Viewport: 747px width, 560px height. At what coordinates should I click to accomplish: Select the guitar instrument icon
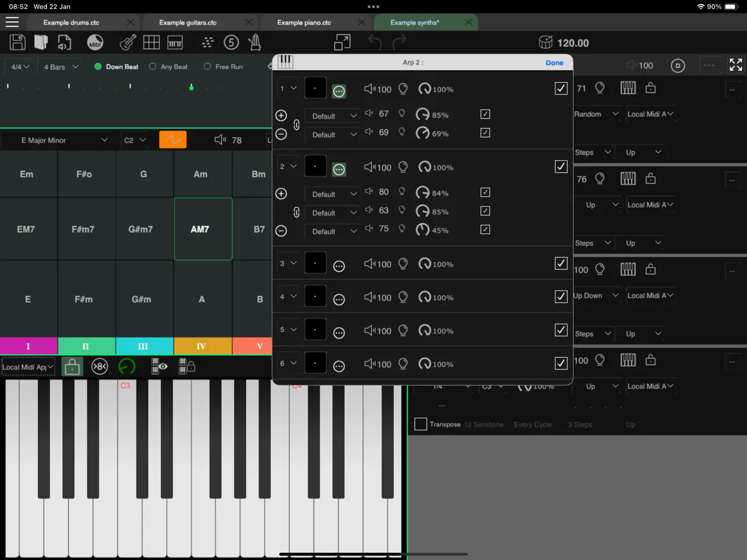pos(128,42)
